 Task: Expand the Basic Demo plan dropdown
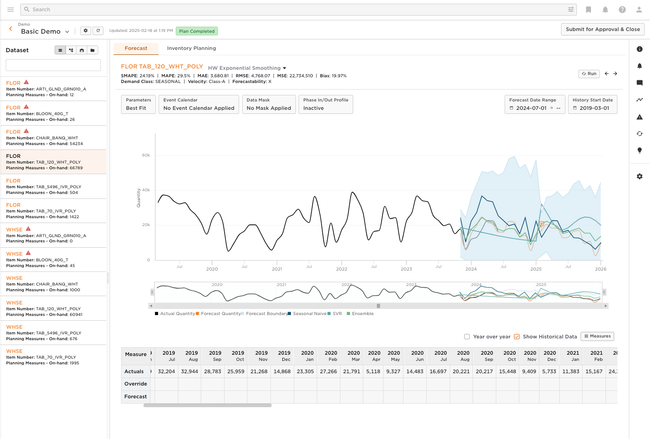pos(68,32)
